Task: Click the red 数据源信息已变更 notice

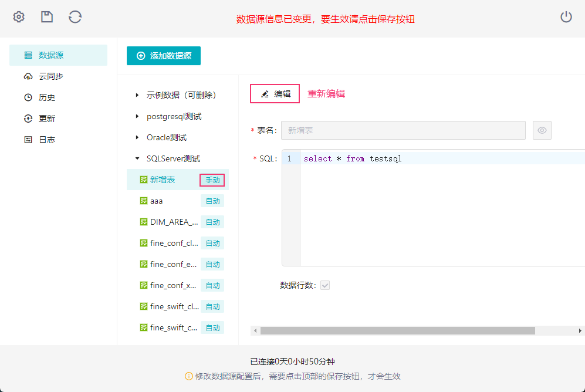Action: point(325,19)
